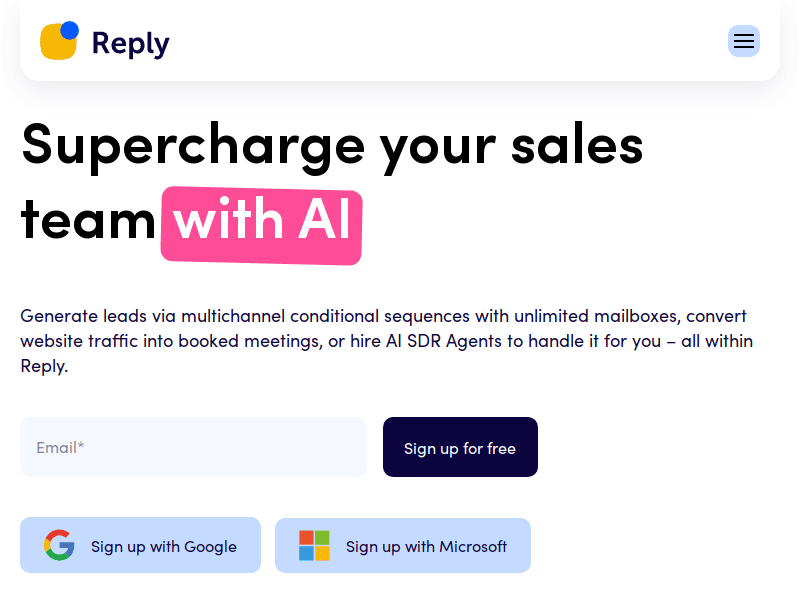Viewport: 800px width, 600px height.
Task: Open the hamburger navigation menu
Action: pos(743,41)
